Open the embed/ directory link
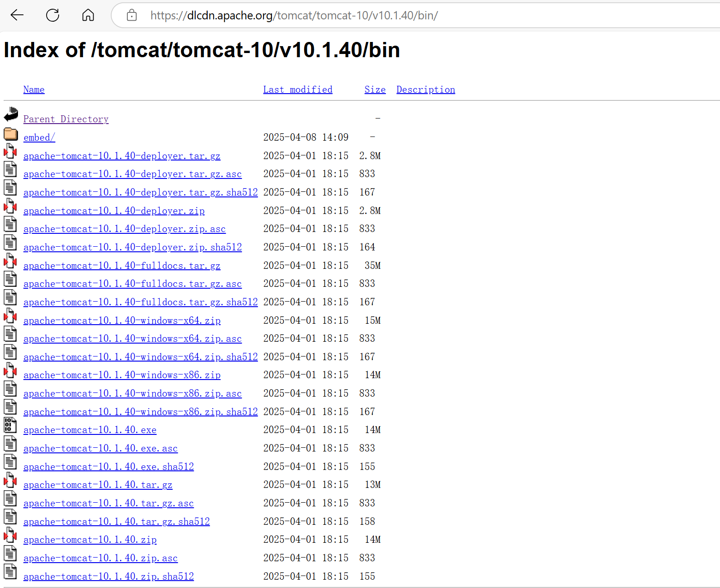The image size is (720, 588). tap(39, 137)
